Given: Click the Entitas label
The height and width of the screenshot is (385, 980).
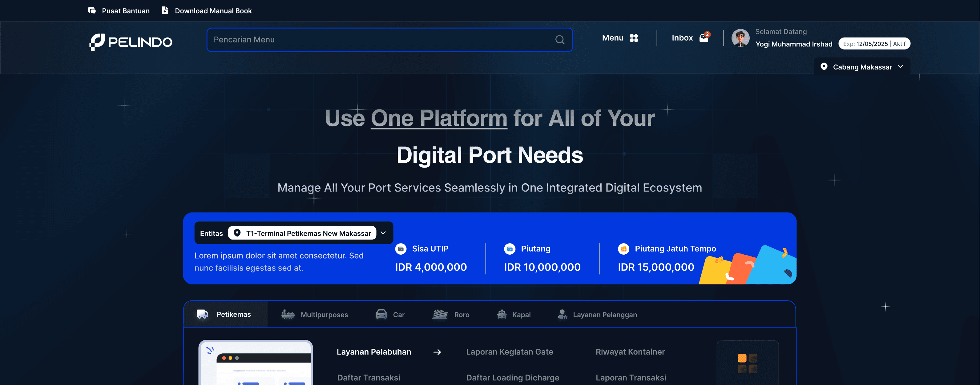Looking at the screenshot, I should (211, 233).
